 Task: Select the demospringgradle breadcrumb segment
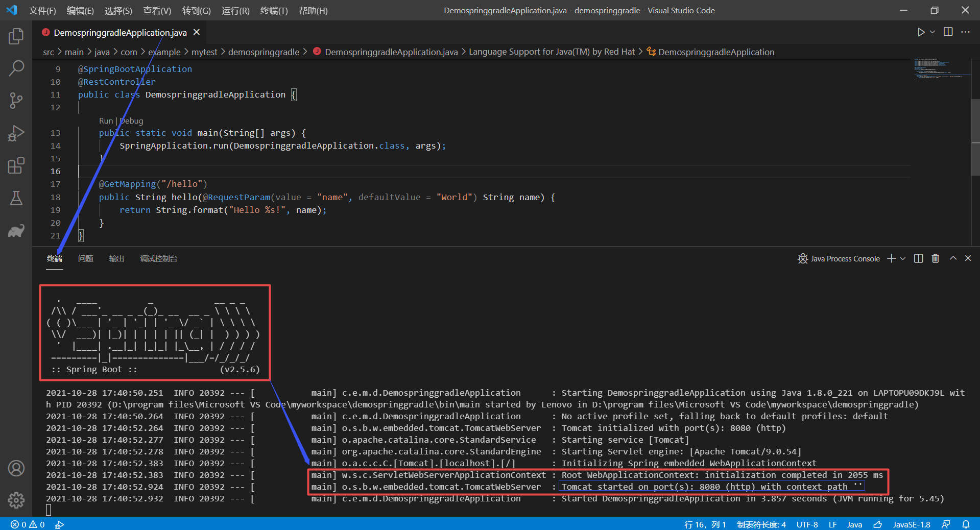[264, 52]
